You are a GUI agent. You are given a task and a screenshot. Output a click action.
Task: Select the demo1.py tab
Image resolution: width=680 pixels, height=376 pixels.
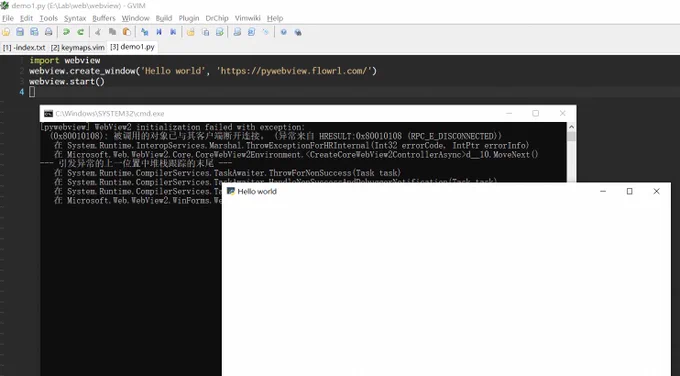(132, 47)
